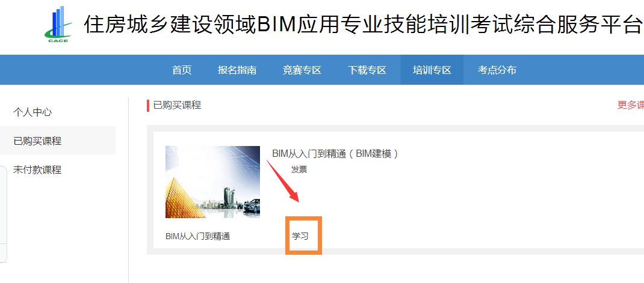Click the red bar beside 已购买课程 heading
Screen dimensions: 644x283
[x=148, y=105]
